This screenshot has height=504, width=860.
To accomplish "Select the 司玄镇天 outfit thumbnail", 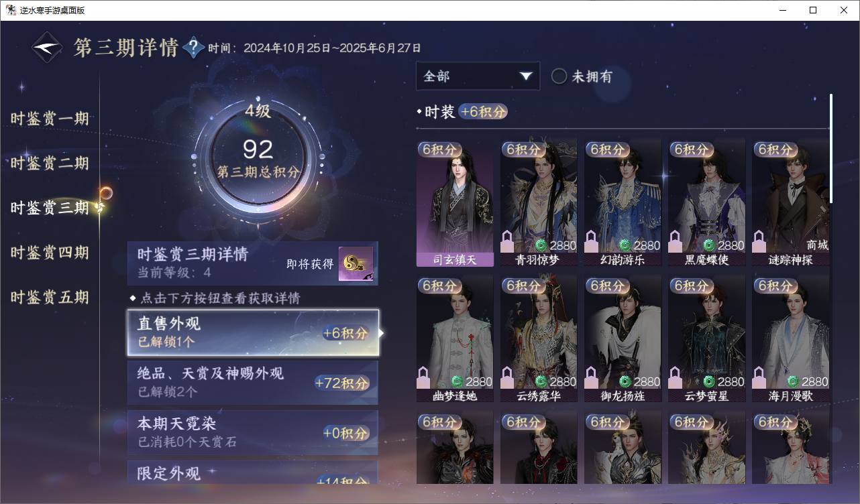I will (455, 203).
